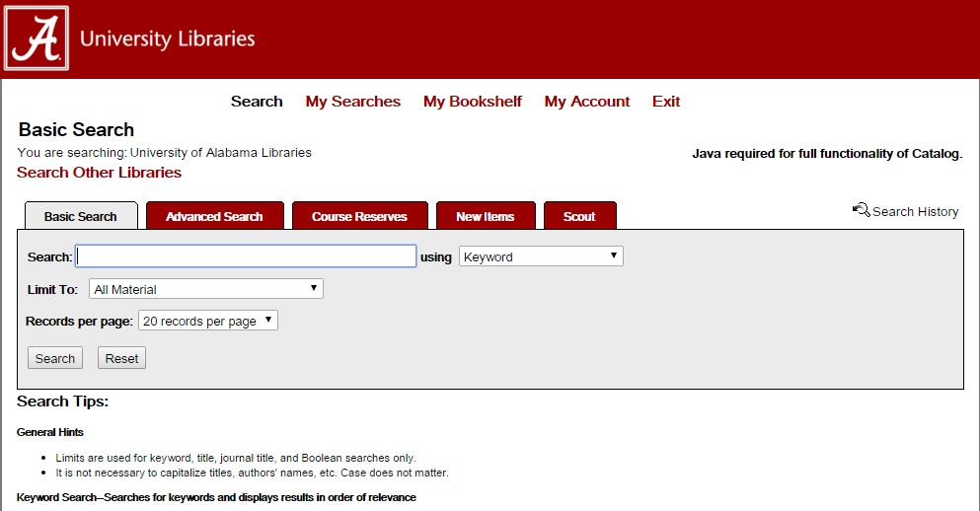This screenshot has width=980, height=511.
Task: Open My Searches in the navigation
Action: point(352,102)
